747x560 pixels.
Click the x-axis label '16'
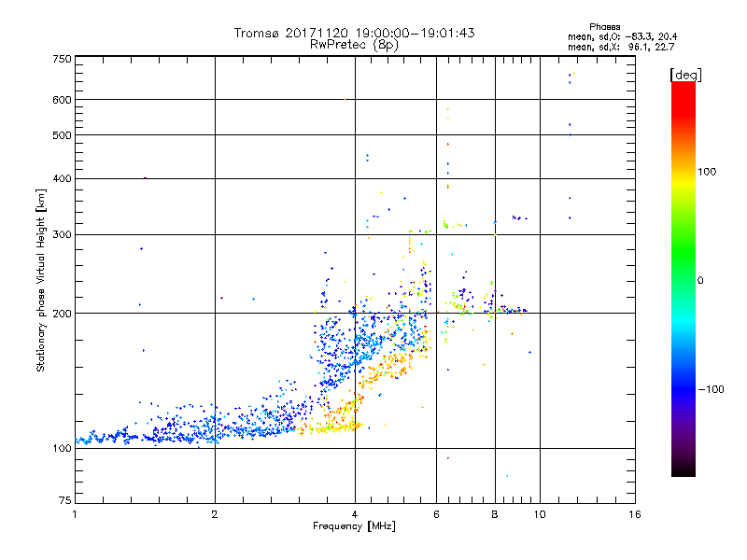coord(635,514)
